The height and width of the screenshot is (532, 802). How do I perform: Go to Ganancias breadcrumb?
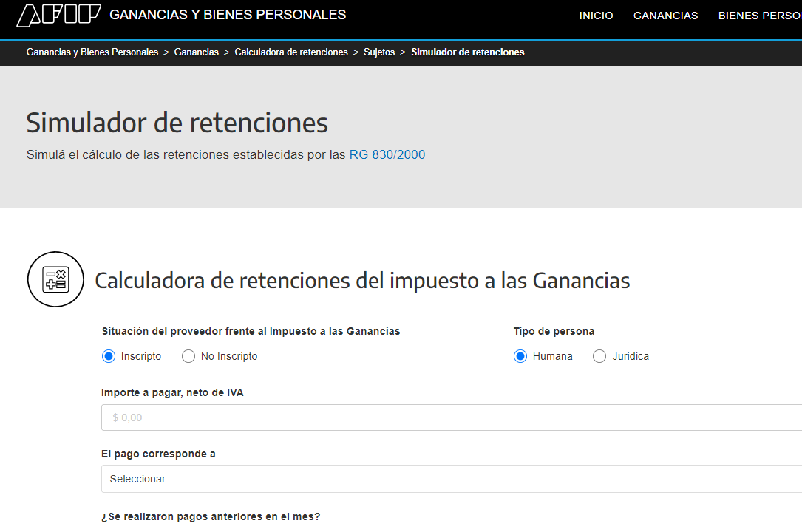click(x=197, y=52)
